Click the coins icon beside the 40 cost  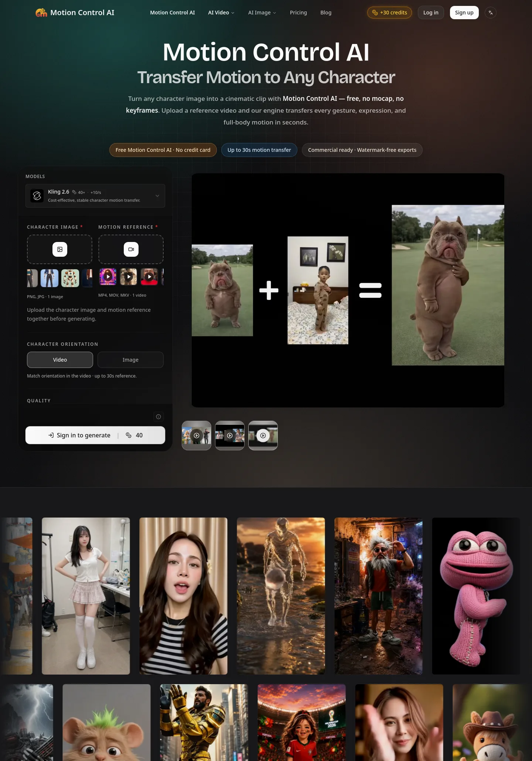point(129,435)
